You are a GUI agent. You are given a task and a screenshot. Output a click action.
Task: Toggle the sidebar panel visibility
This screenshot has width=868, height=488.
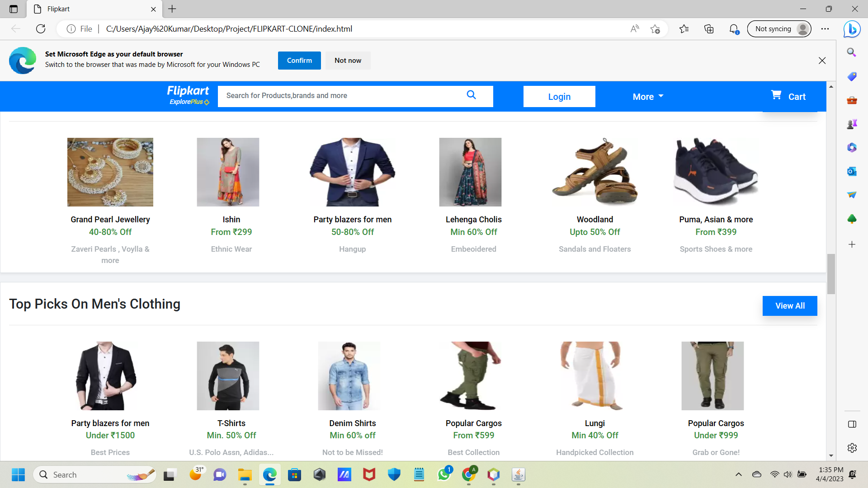[852, 424]
